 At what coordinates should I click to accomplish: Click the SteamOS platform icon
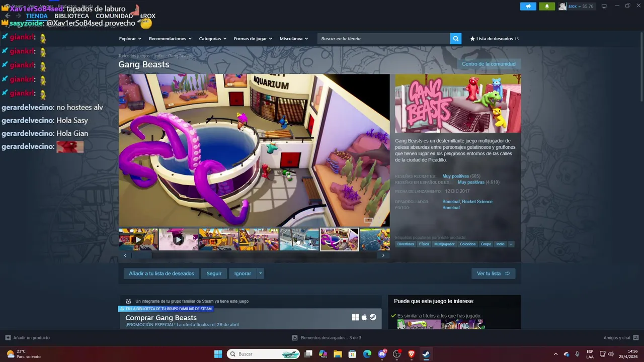[373, 317]
